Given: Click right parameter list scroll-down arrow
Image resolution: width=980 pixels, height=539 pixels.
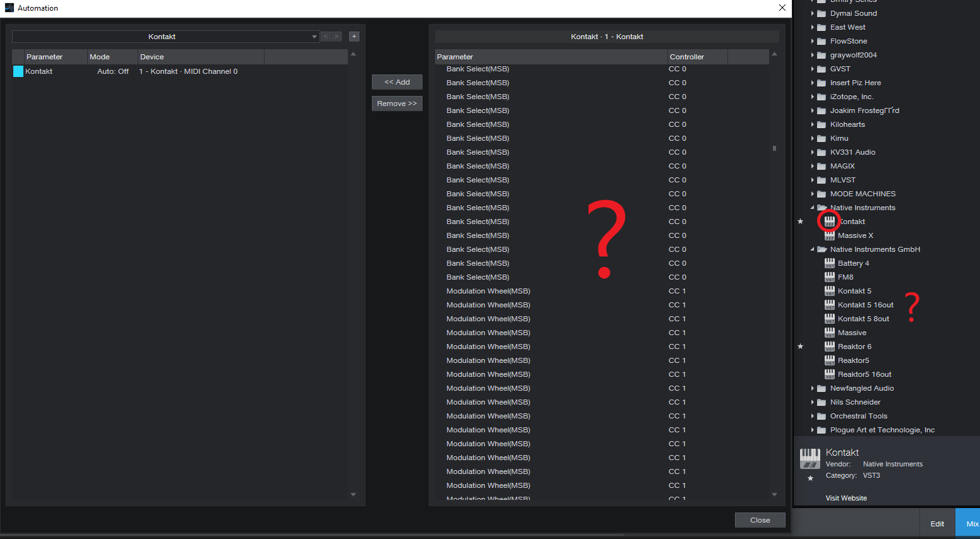Looking at the screenshot, I should pyautogui.click(x=774, y=495).
